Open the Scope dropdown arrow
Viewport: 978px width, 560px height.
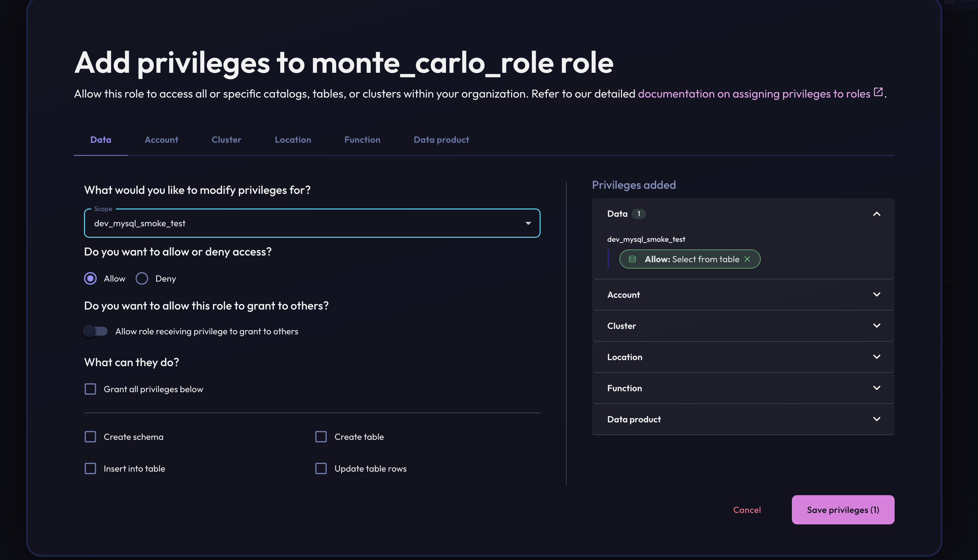point(528,223)
